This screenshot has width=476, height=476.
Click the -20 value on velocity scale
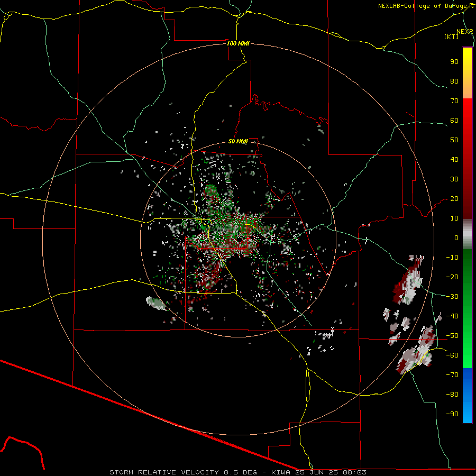tap(452, 277)
